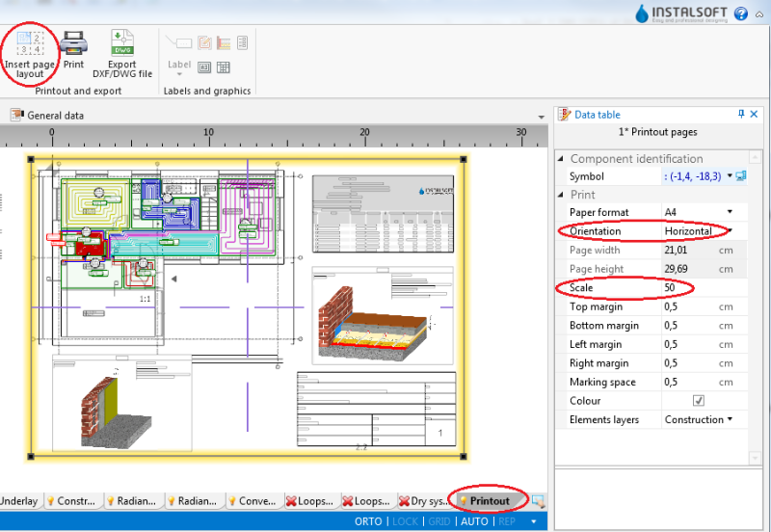Click the Scale value field

coord(705,287)
